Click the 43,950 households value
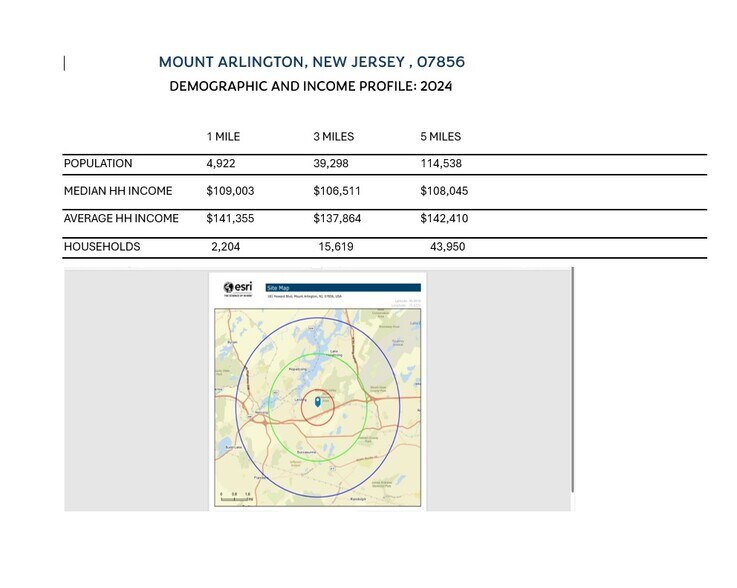737x588 pixels. point(447,247)
